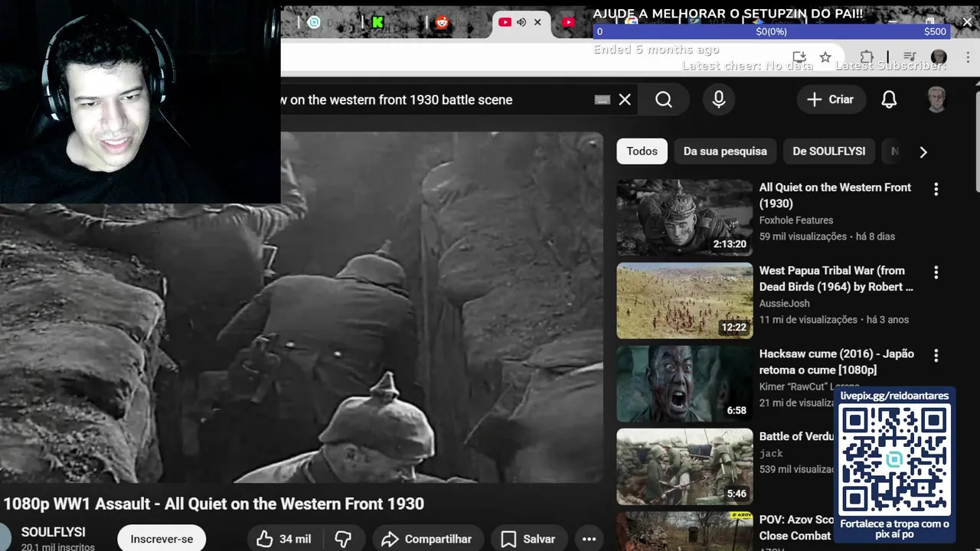980x551 pixels.
Task: Click the jack channel name
Action: [771, 454]
